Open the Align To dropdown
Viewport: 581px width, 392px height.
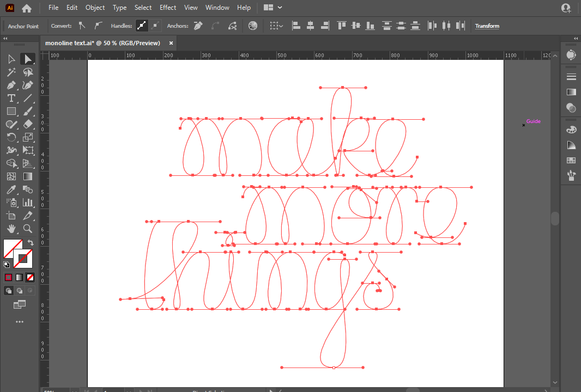pos(276,26)
